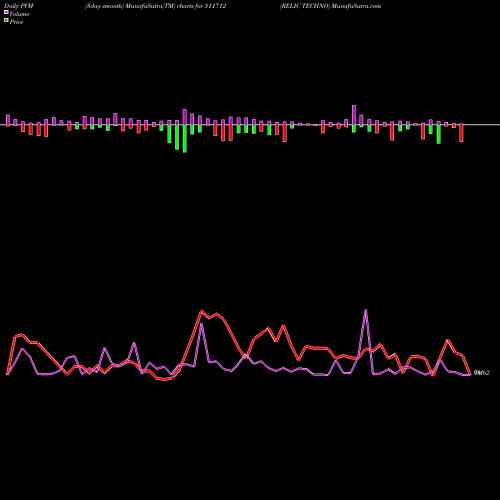Image resolution: width=500 pixels, height=500 pixels.
Task: Click the highest red price line peak
Action: point(201,311)
